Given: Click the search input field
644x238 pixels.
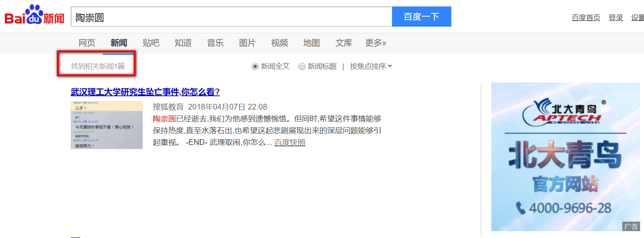Looking at the screenshot, I should click(231, 17).
